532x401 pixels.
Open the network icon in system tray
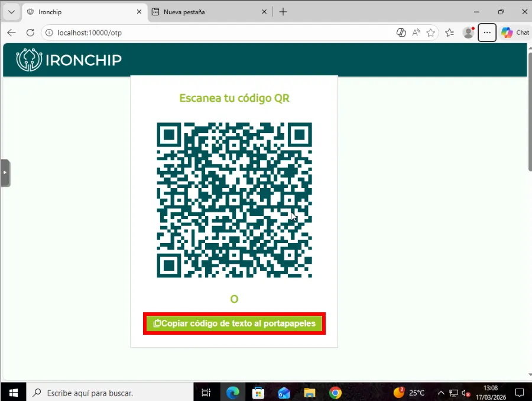453,393
